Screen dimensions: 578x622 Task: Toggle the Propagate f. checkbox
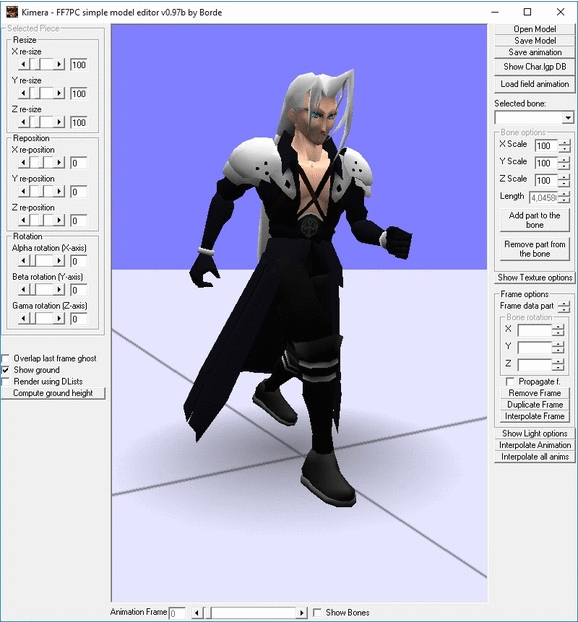[x=510, y=382]
